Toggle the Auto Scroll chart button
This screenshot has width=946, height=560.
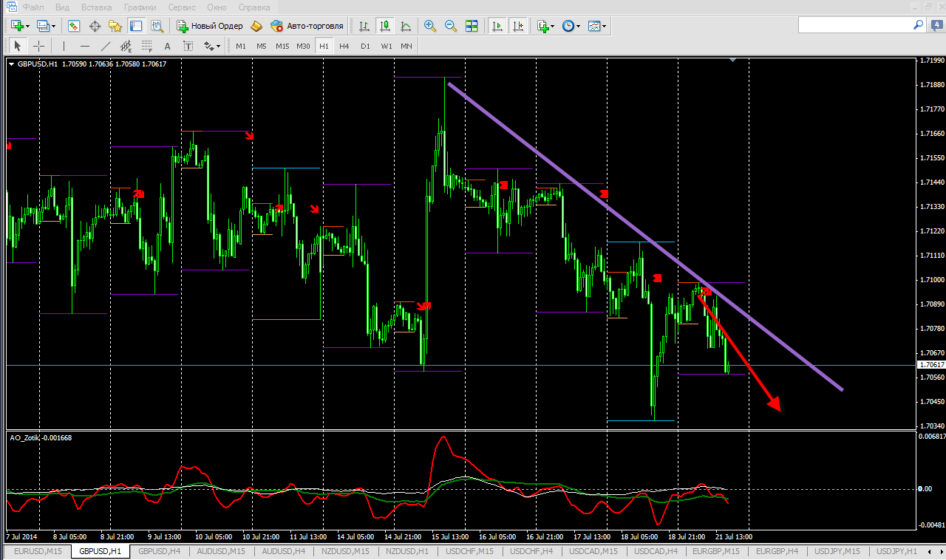coord(497,26)
